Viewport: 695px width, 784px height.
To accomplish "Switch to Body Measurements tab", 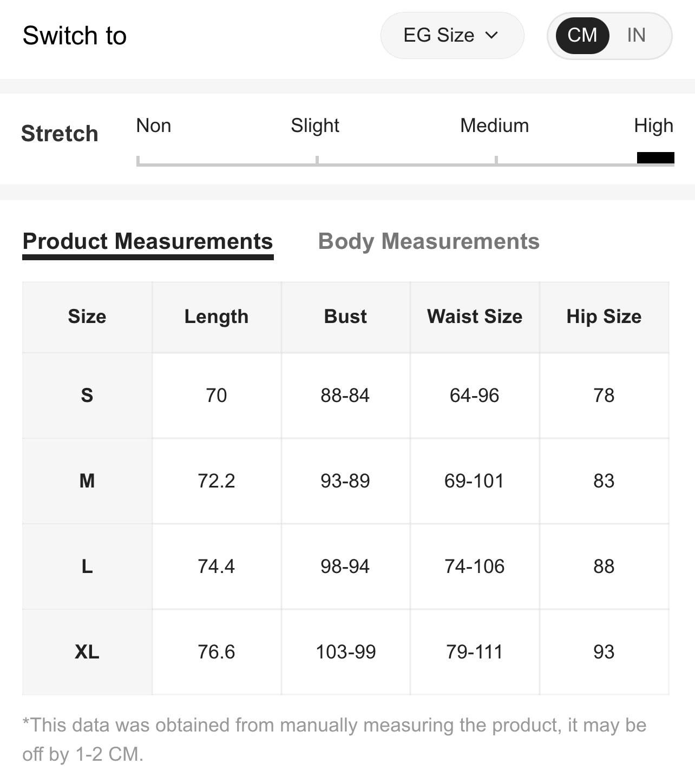I will (x=429, y=241).
